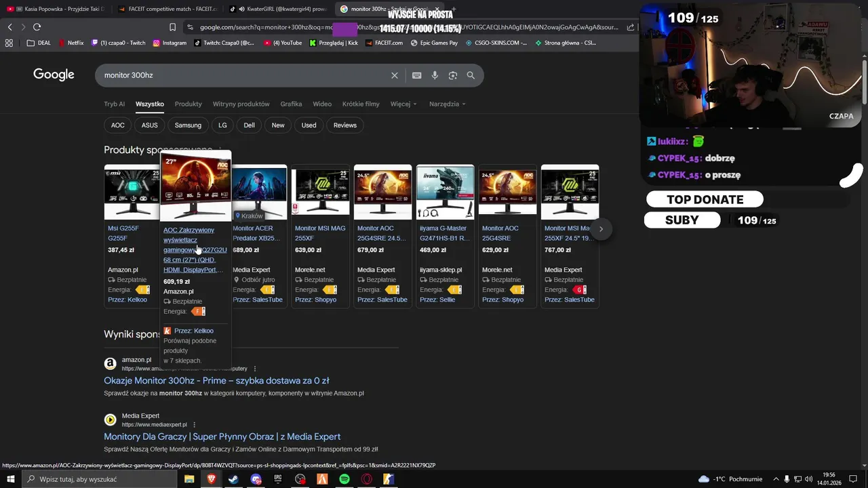Open the Monitor ACER Predator XB25 listing

256,233
